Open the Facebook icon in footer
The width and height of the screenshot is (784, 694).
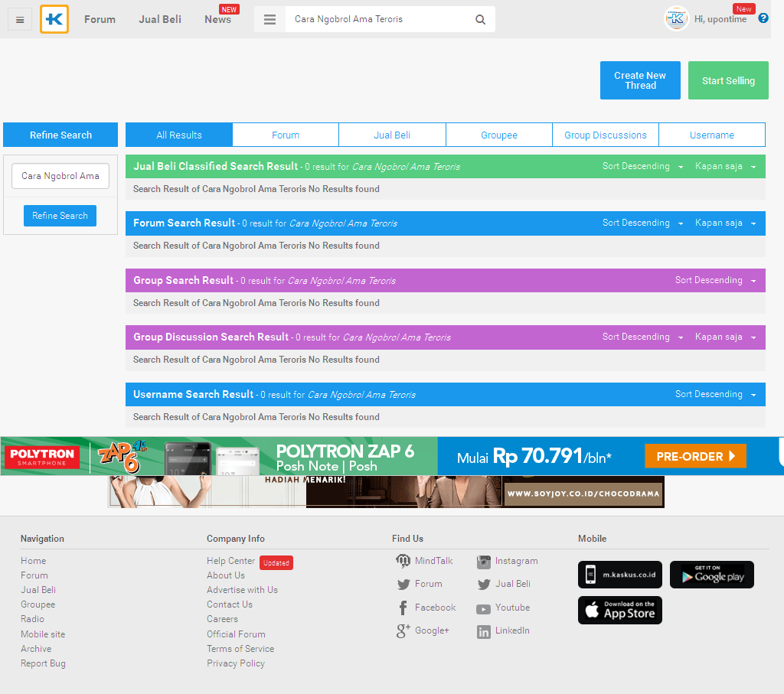coord(403,608)
